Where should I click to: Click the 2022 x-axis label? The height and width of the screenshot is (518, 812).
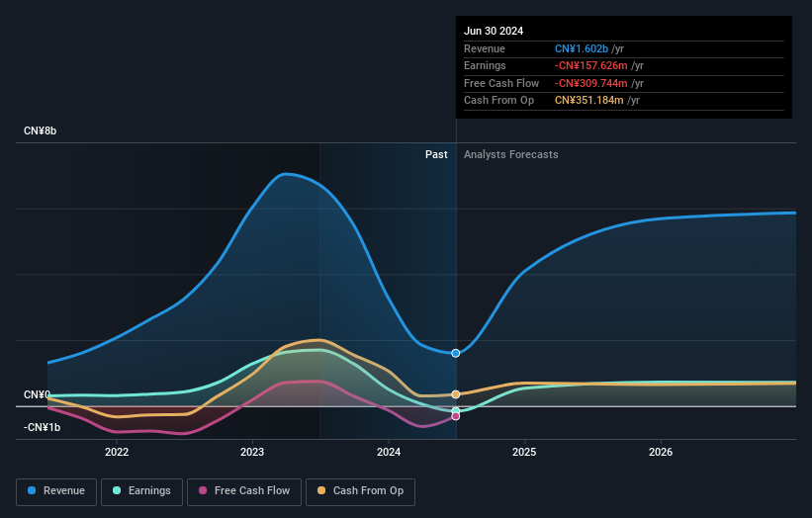[x=117, y=452]
